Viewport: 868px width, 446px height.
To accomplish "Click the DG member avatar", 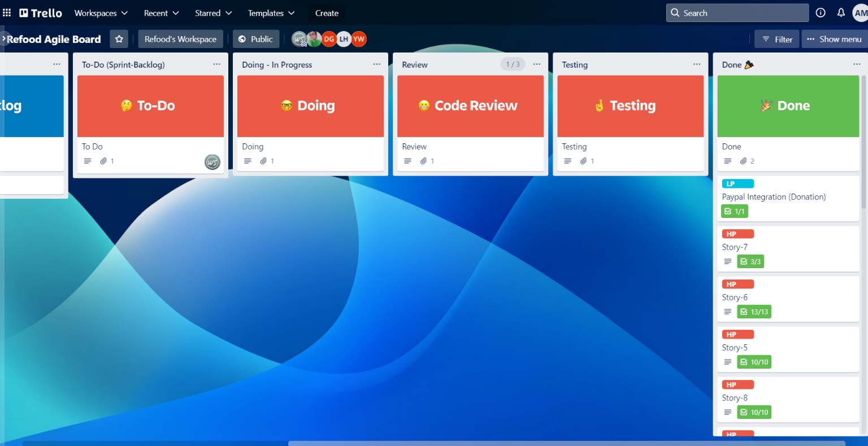I will [x=329, y=39].
